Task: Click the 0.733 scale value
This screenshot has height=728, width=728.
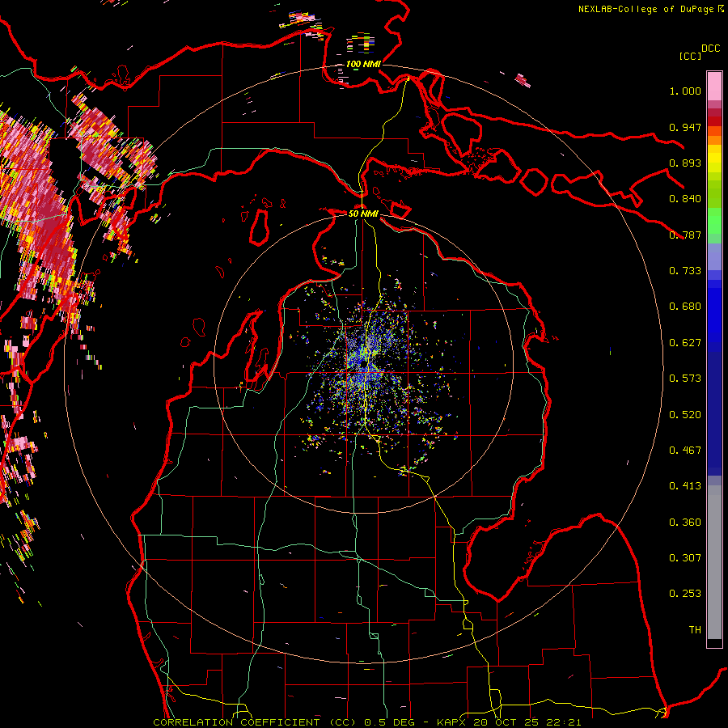Action: tap(685, 271)
